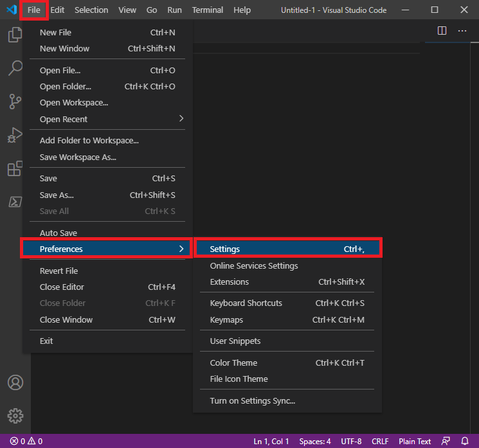Change Plain Text language mode
479x448 pixels.
(415, 441)
